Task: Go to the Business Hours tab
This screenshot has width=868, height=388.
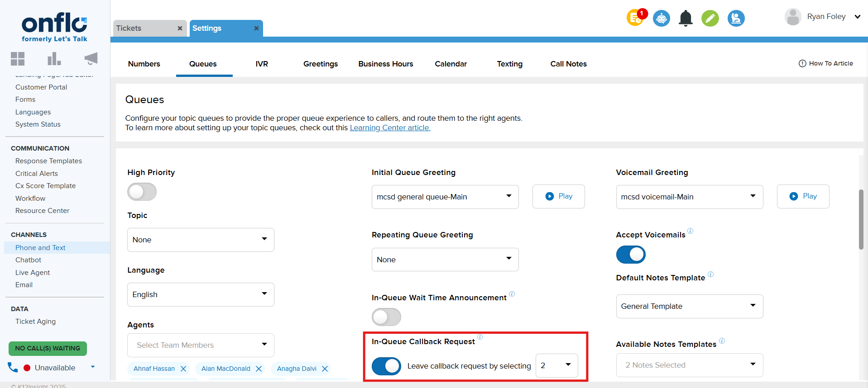Action: 385,64
